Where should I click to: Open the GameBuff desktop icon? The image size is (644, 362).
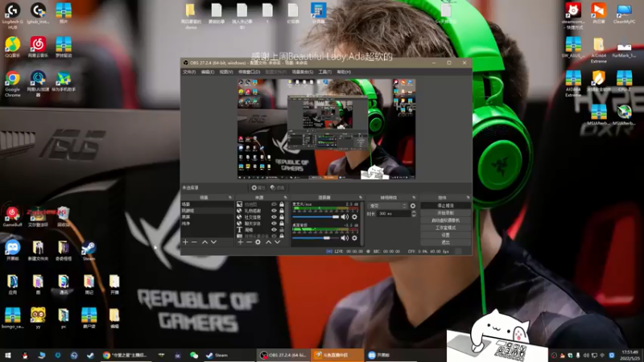tap(12, 217)
